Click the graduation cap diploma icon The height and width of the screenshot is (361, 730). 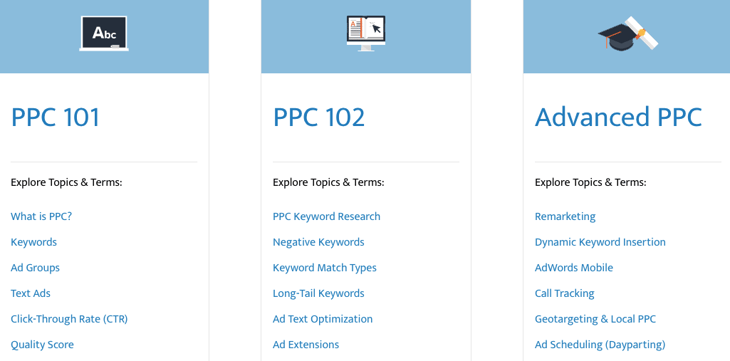628,34
